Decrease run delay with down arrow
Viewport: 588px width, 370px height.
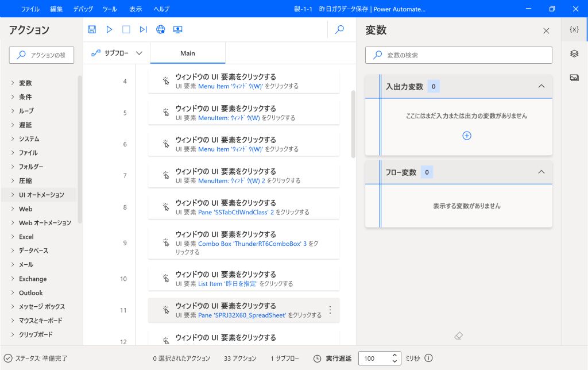pos(394,361)
